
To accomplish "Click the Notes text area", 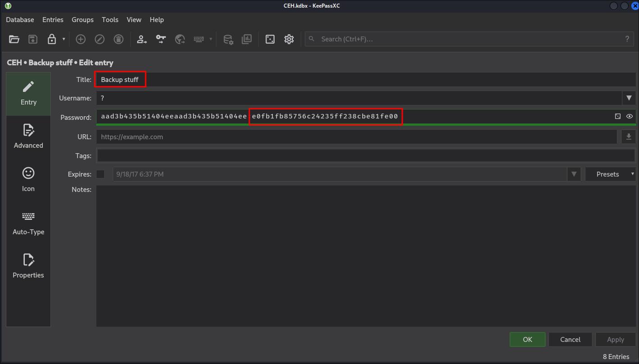I will click(x=366, y=256).
